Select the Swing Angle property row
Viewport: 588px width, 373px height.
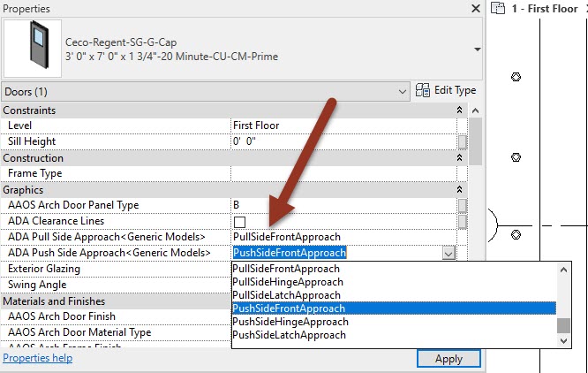pos(116,285)
